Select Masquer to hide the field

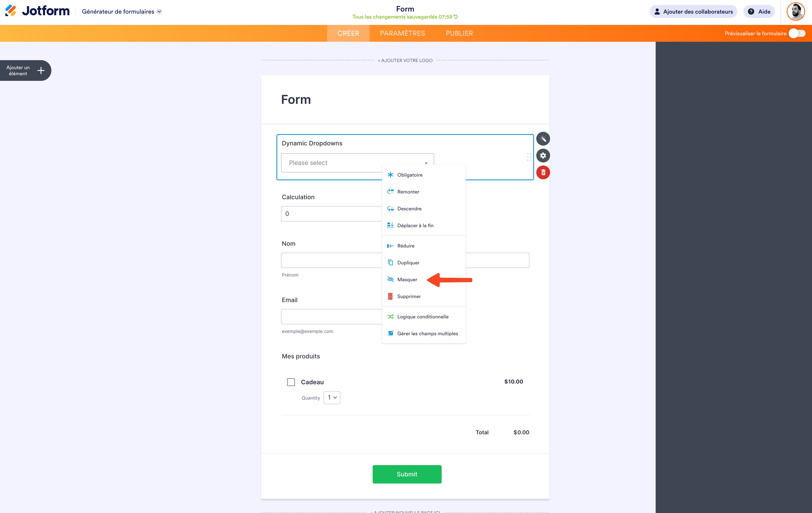pyautogui.click(x=407, y=279)
